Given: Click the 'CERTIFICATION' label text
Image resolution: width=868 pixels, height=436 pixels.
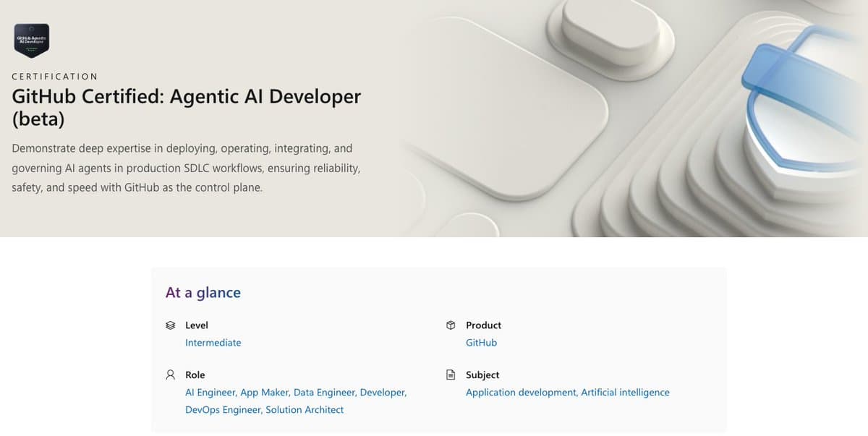Looking at the screenshot, I should (55, 76).
